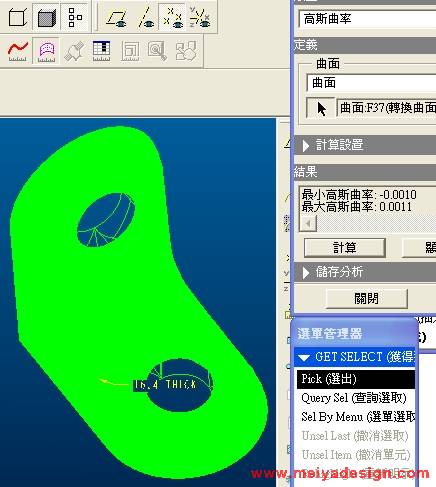
Task: Open the model tree icon
Action: (75, 17)
